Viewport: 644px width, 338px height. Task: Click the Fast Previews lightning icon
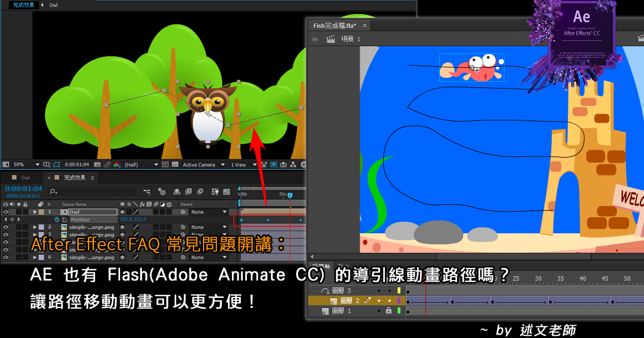click(274, 164)
